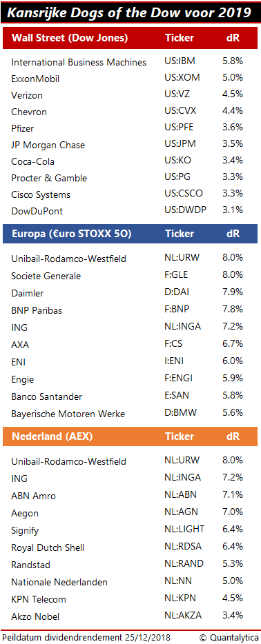261x644 pixels.
Task: Select the BNP Paribas entry
Action: pyautogui.click(x=37, y=310)
